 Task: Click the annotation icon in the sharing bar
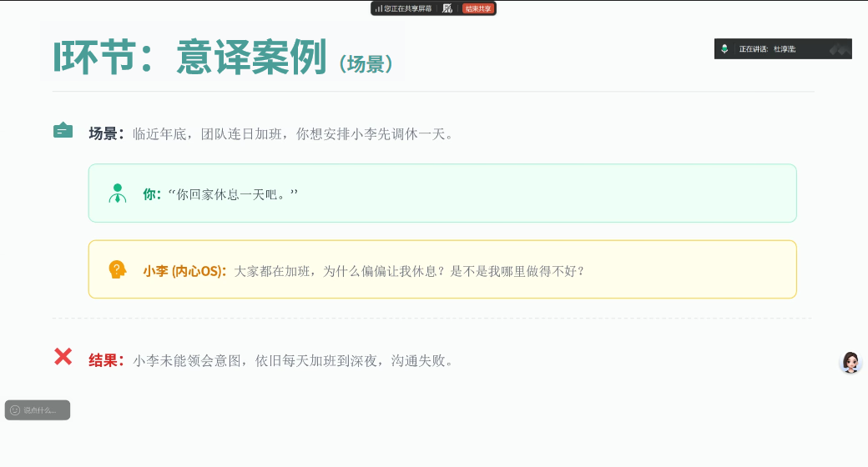447,8
